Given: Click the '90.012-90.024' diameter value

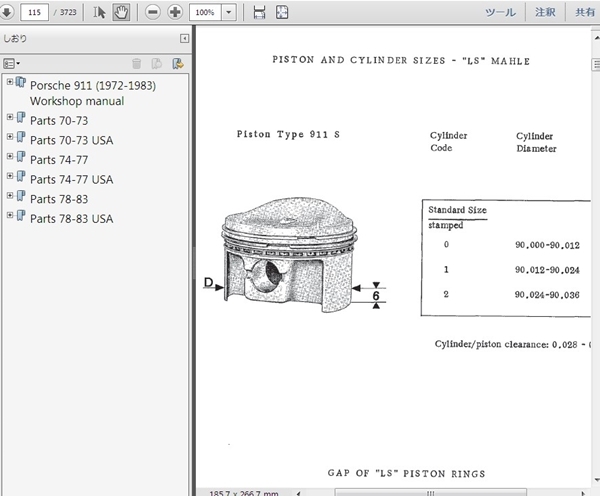Looking at the screenshot, I should pos(547,270).
